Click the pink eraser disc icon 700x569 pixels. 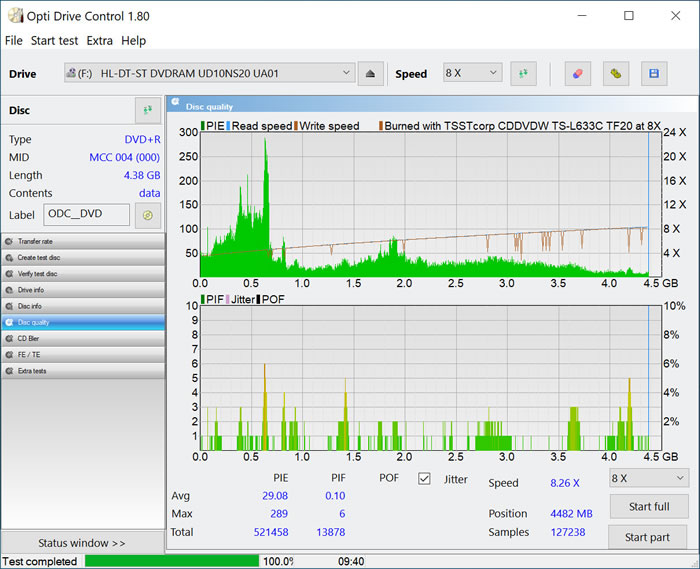[x=577, y=73]
